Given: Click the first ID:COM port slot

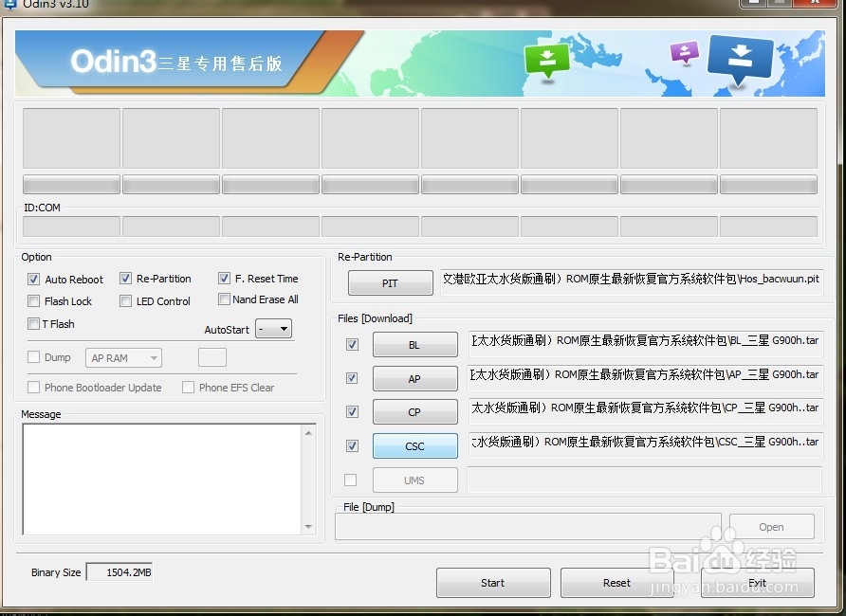Looking at the screenshot, I should [x=71, y=226].
